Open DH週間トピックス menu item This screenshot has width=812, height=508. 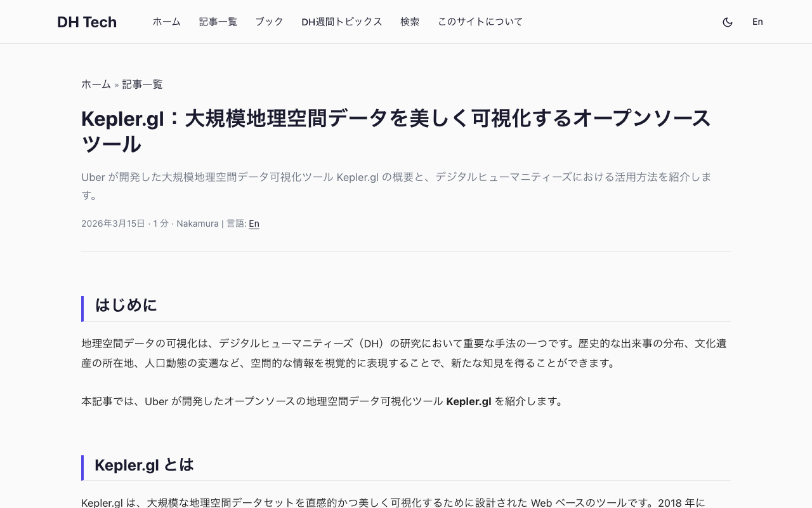[x=342, y=22]
